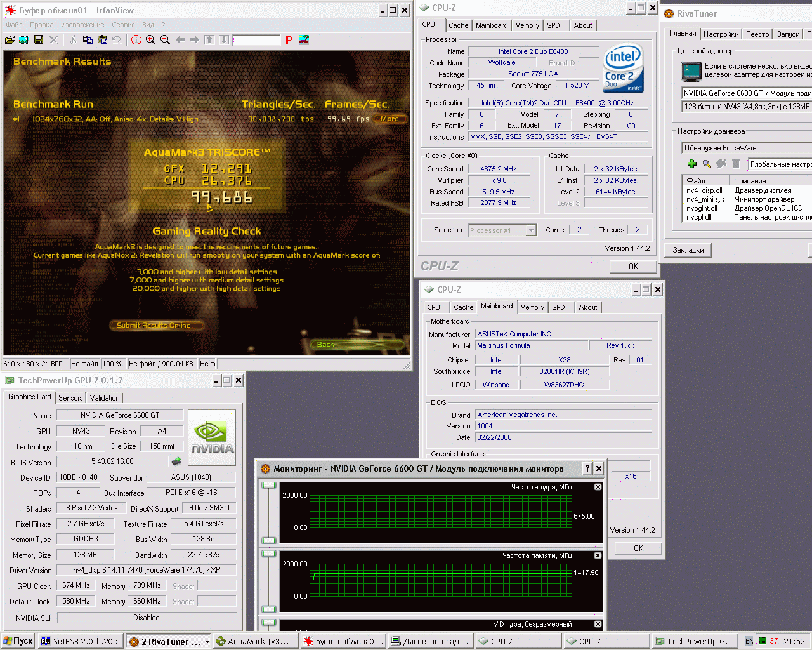
Task: Go to previous image left arrow
Action: 180,40
